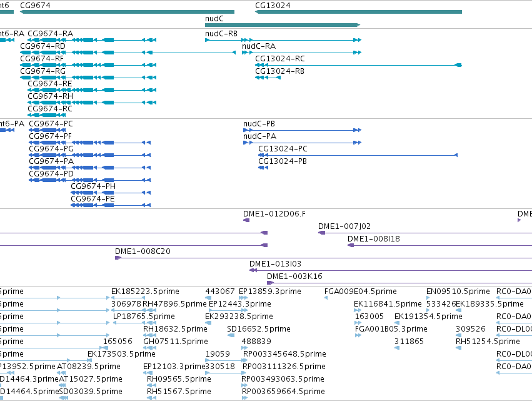Select the RP003659664.5prime EST label

coord(284,392)
